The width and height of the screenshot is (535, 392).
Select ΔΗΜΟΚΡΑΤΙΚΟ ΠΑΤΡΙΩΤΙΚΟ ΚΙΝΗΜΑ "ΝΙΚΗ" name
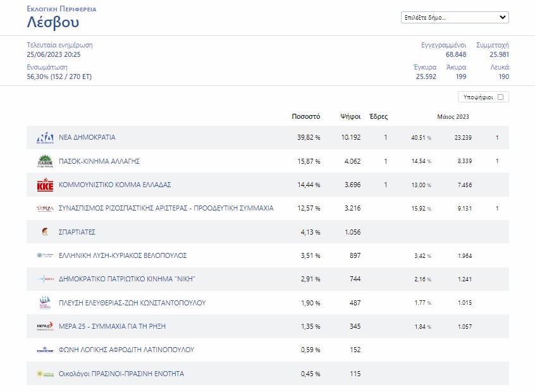pyautogui.click(x=127, y=279)
